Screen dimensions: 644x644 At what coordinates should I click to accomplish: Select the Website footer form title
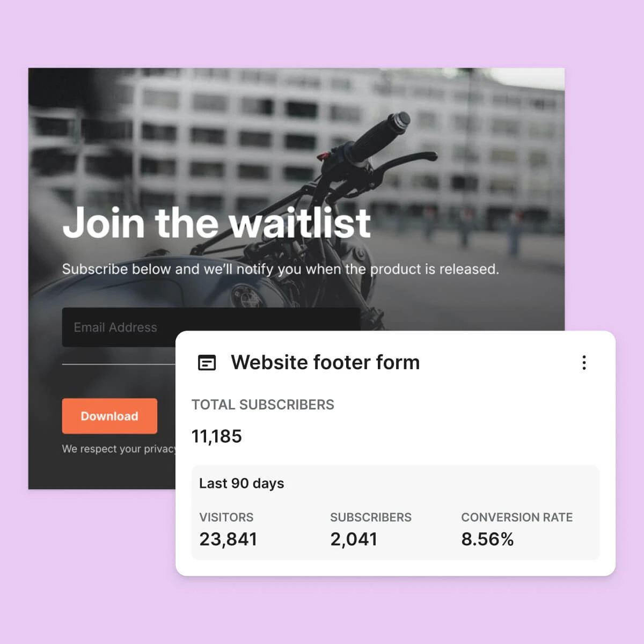[x=325, y=362]
